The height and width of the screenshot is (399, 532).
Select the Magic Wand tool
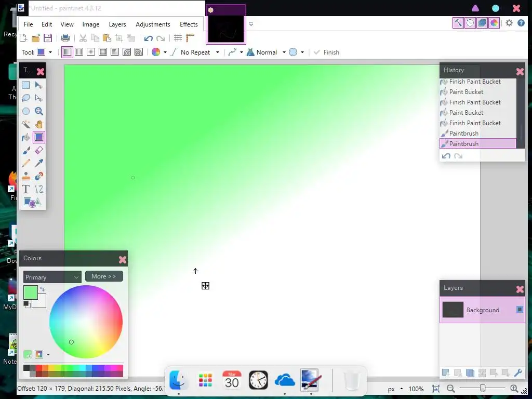click(x=26, y=124)
